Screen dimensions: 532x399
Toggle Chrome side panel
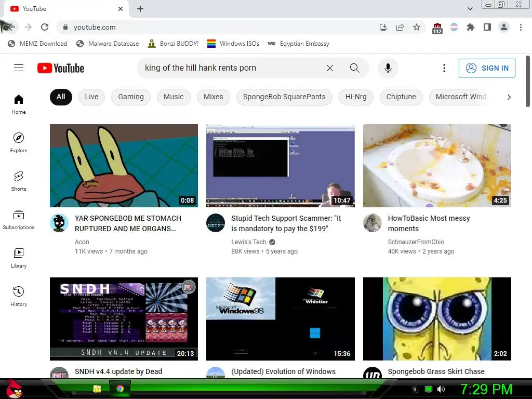point(487,27)
